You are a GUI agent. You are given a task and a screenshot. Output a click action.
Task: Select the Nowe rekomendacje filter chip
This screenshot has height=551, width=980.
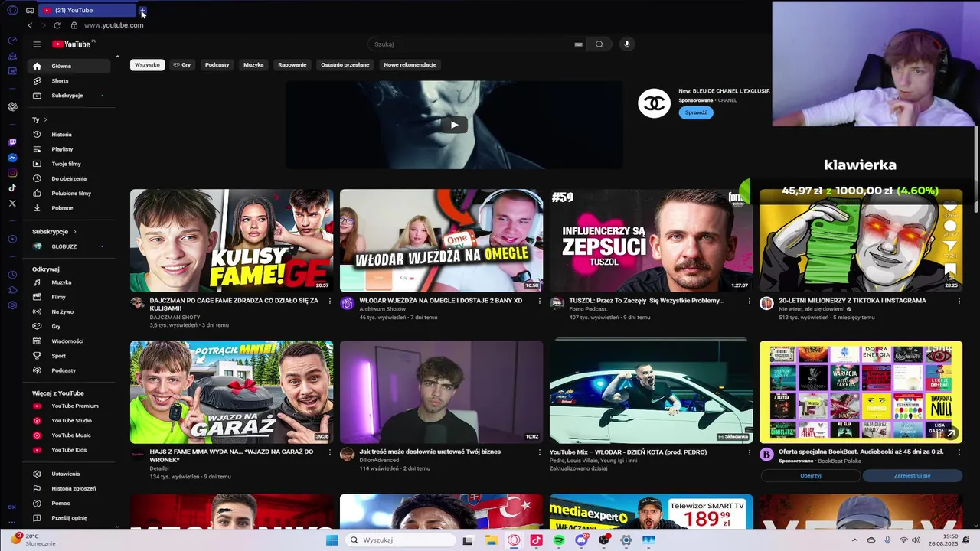(410, 65)
